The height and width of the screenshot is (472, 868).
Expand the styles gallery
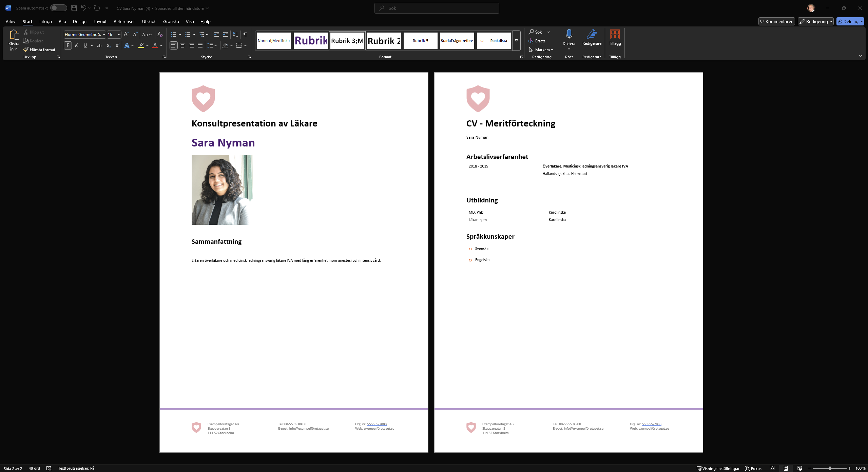coord(516,41)
